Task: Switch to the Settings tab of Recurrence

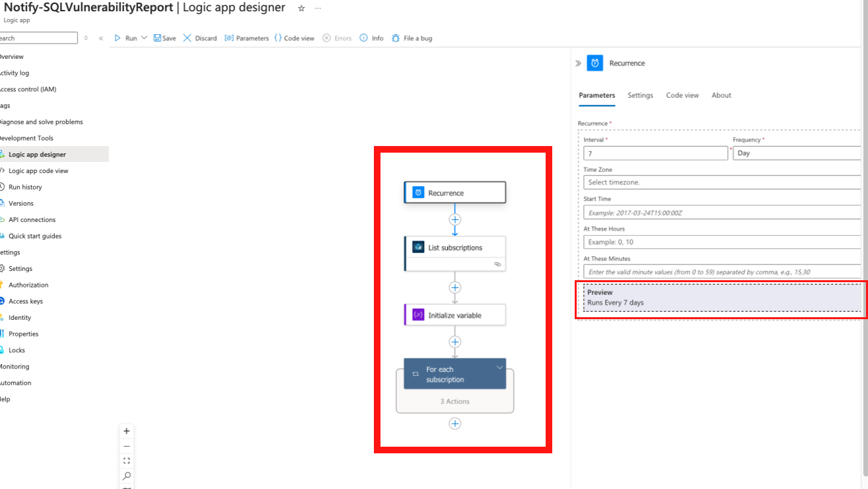Action: click(x=640, y=95)
